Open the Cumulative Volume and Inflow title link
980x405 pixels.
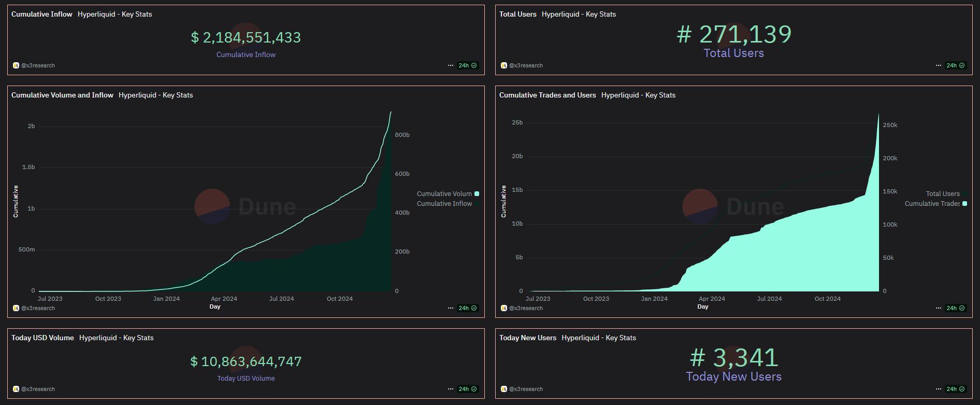point(62,95)
